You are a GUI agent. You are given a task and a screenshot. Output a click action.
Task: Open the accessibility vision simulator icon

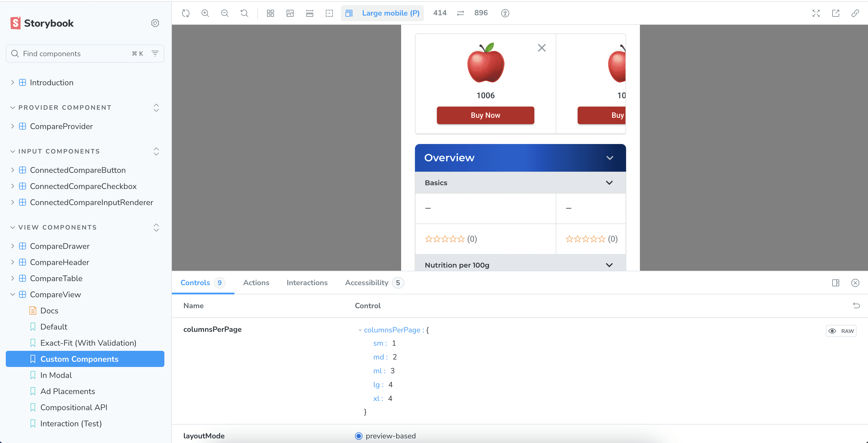(x=505, y=13)
